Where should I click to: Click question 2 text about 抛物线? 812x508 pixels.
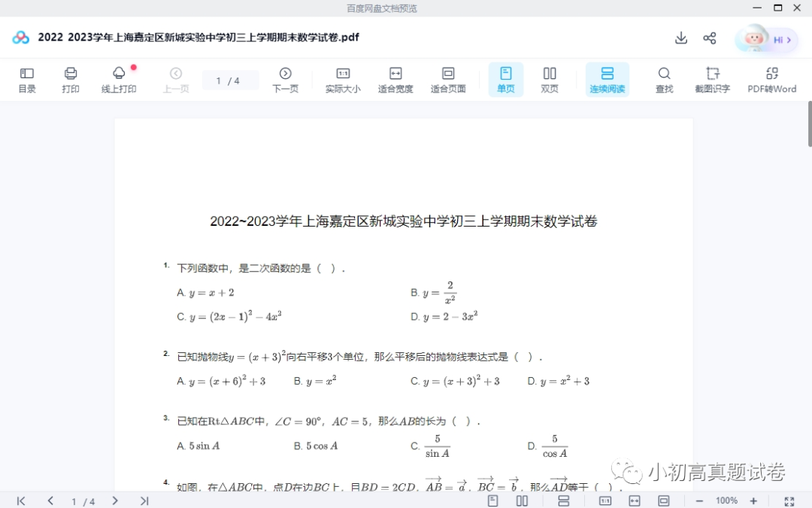(359, 357)
